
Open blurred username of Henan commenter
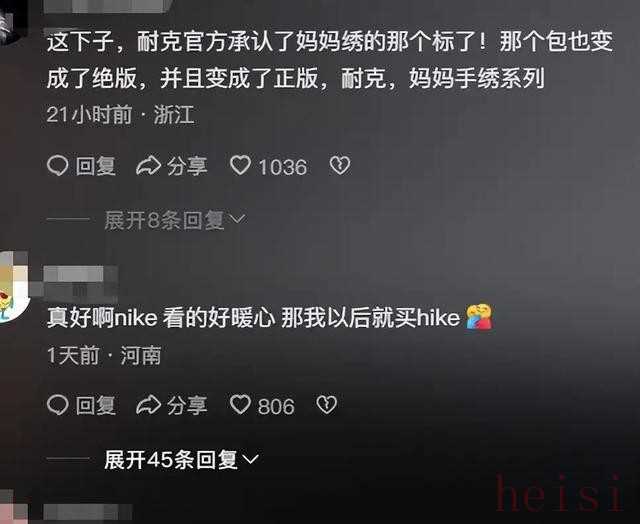80,281
